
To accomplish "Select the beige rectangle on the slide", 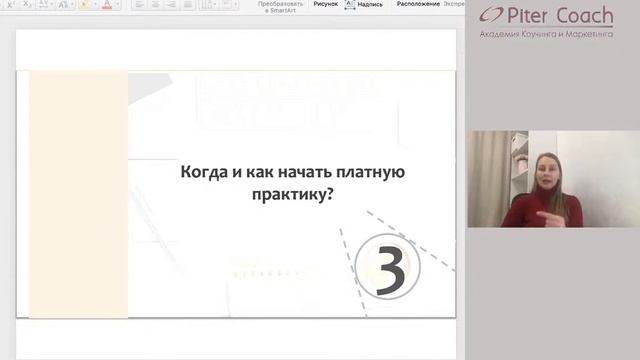I will click(x=78, y=194).
